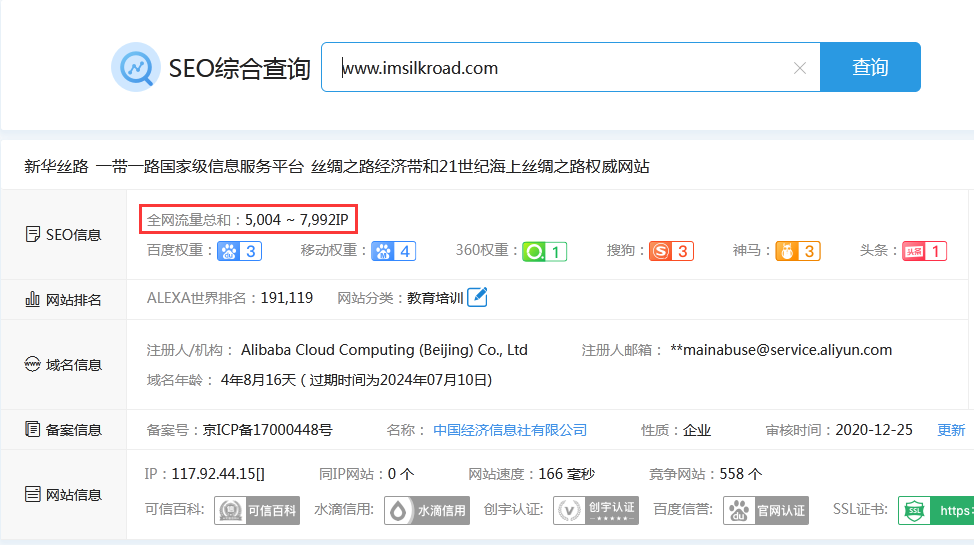Click the 新华丝路 site title text
Viewport: 974px width, 545px height.
pos(57,167)
